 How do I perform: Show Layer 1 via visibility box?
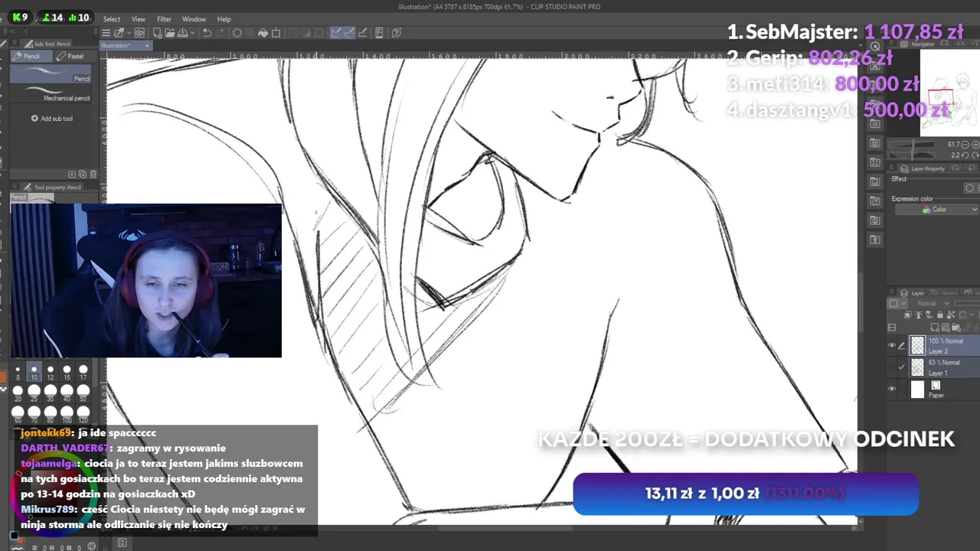[x=891, y=367]
